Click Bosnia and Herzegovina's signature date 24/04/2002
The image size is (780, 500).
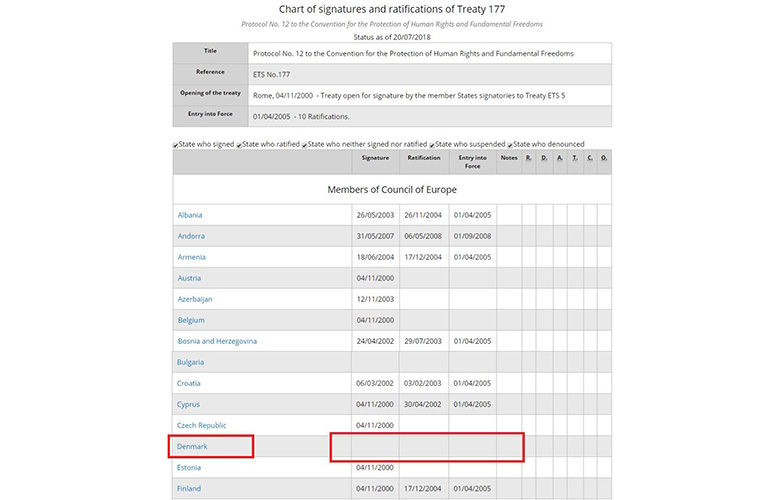point(375,341)
